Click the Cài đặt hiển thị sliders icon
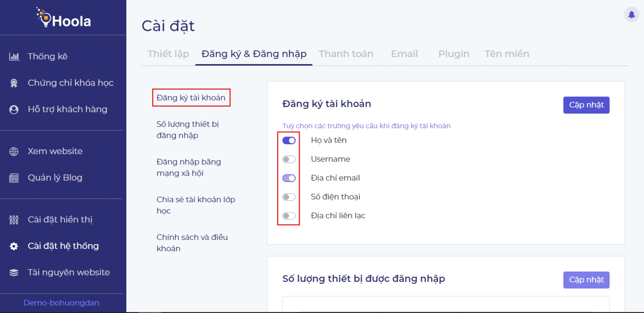 [x=14, y=220]
